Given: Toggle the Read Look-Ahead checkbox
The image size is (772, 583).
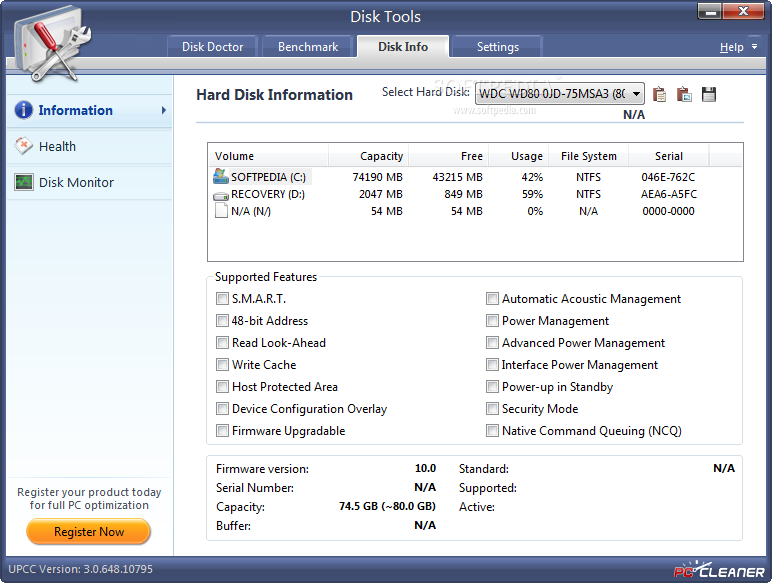Looking at the screenshot, I should (x=222, y=342).
